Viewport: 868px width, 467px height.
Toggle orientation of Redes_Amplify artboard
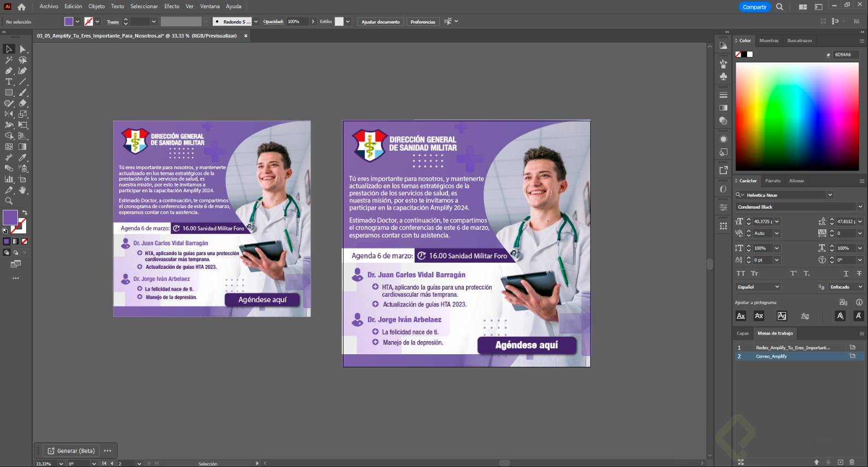pyautogui.click(x=852, y=348)
